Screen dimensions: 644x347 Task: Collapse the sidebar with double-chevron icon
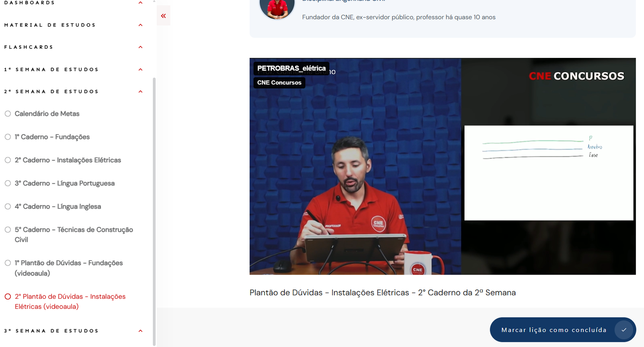(x=163, y=16)
